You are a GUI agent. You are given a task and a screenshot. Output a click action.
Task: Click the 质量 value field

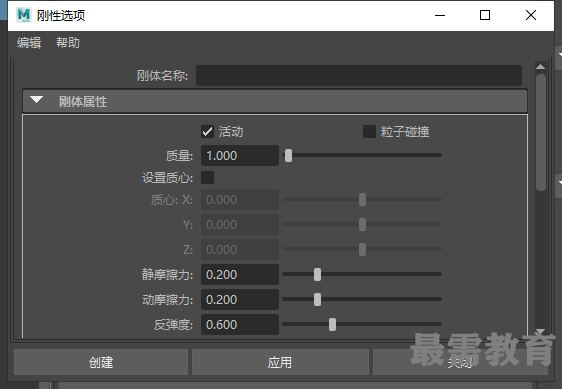coord(240,156)
